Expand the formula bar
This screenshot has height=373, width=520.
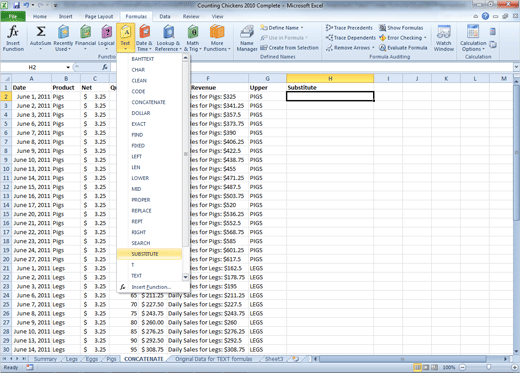click(x=516, y=67)
